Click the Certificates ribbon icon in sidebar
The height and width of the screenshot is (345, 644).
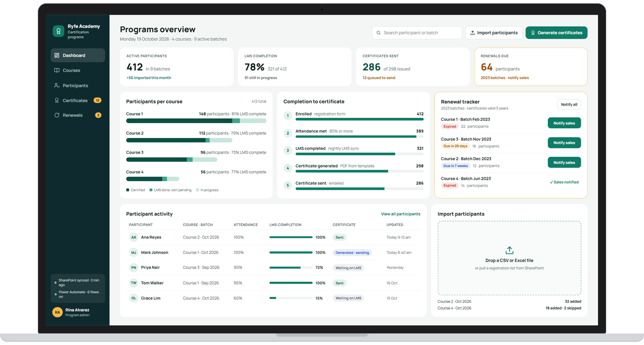click(57, 100)
